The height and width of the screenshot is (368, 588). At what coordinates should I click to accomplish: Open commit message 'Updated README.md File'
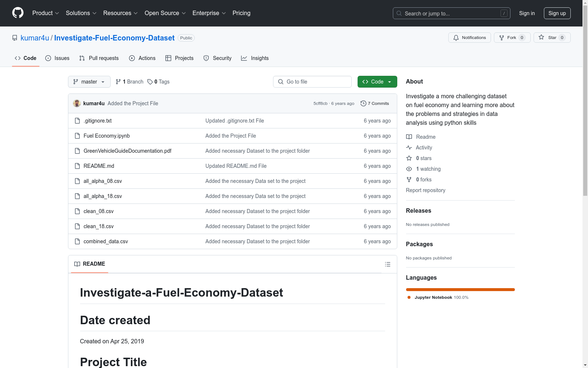coord(236,166)
